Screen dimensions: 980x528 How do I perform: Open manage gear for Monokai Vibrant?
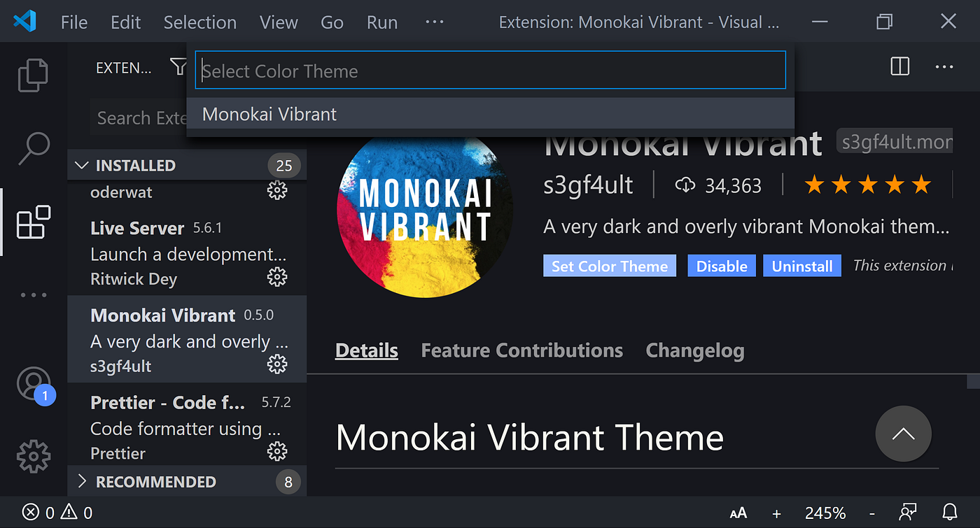pos(277,364)
